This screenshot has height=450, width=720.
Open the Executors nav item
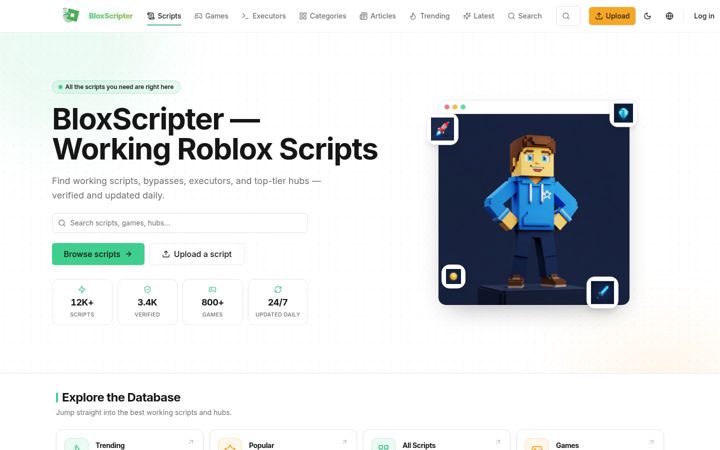[264, 16]
